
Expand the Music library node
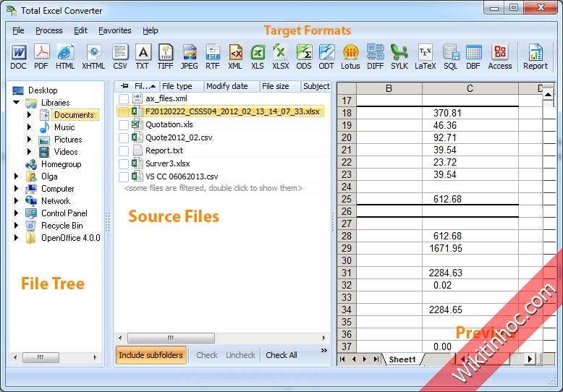point(30,127)
